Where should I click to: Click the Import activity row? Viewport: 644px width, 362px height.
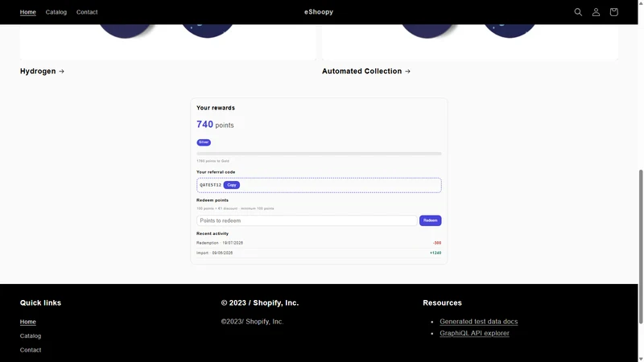click(x=319, y=253)
